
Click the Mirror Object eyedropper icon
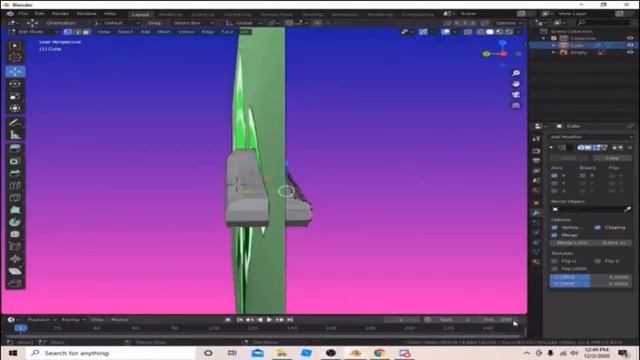pos(627,209)
